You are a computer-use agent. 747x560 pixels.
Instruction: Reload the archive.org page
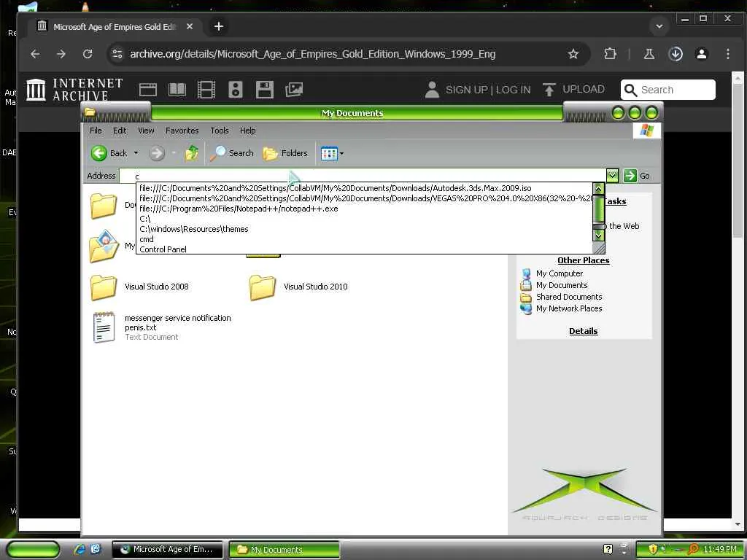pos(88,54)
